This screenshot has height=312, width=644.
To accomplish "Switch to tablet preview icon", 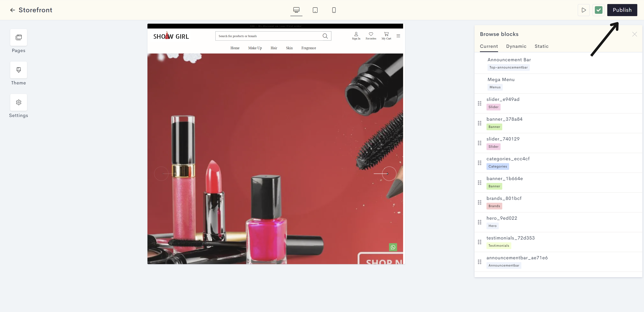I will coord(315,10).
